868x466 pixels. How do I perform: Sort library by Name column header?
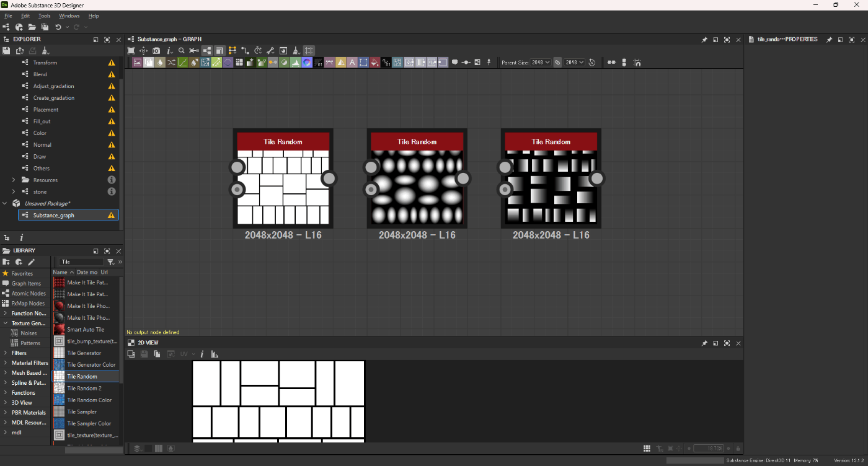click(x=63, y=272)
